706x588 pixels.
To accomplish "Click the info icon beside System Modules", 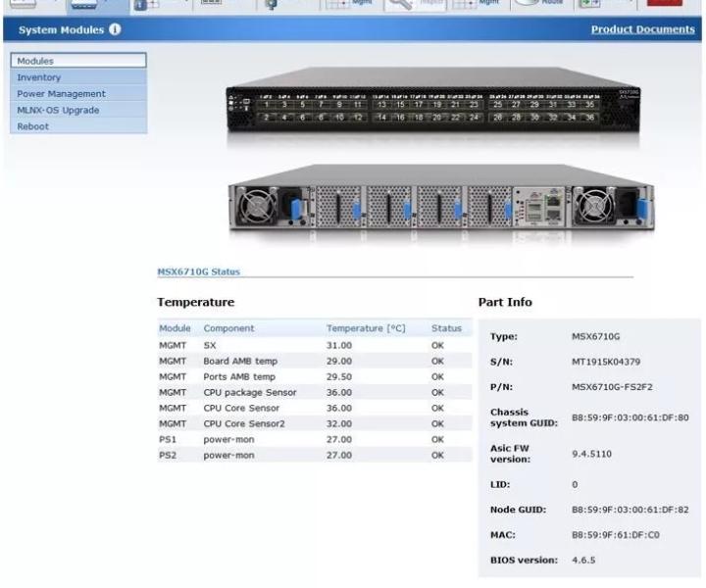I will (x=115, y=29).
